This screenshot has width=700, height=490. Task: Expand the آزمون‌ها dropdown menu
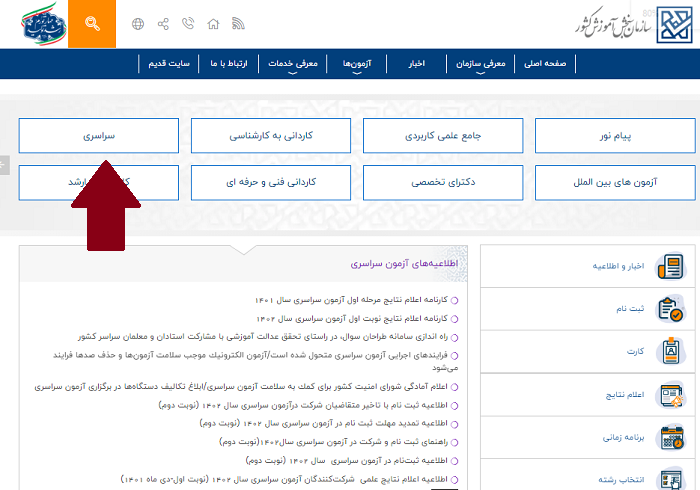pyautogui.click(x=355, y=64)
